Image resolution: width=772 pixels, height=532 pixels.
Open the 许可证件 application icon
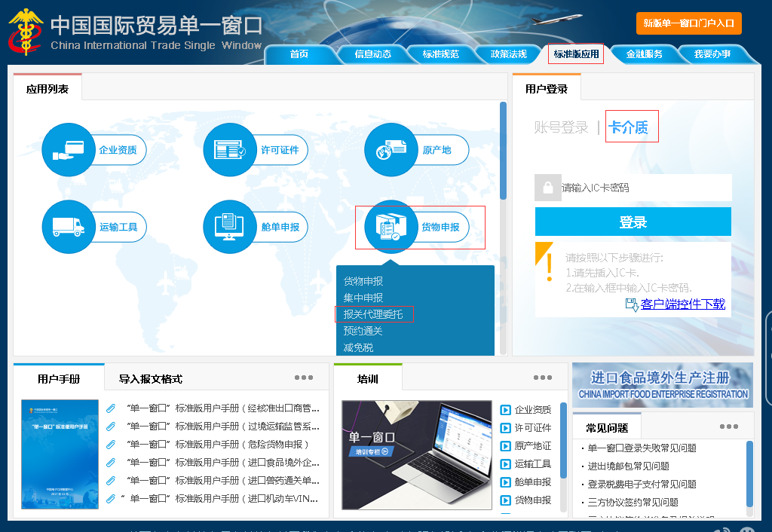coord(230,150)
